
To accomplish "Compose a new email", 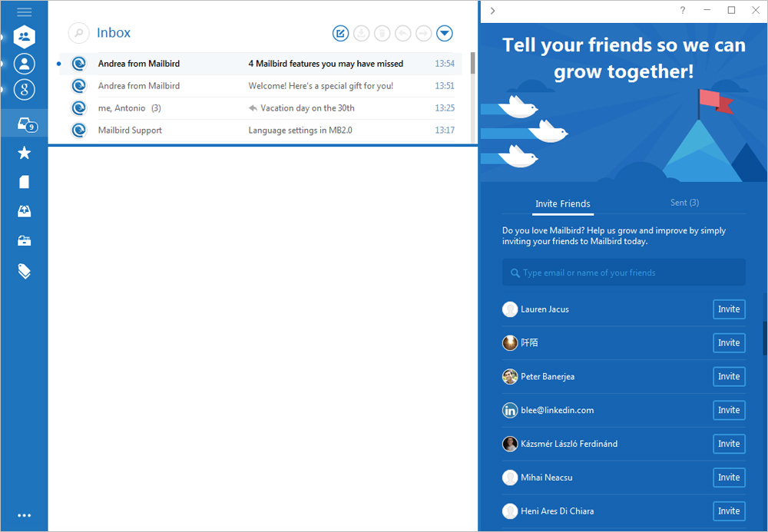I will click(340, 33).
